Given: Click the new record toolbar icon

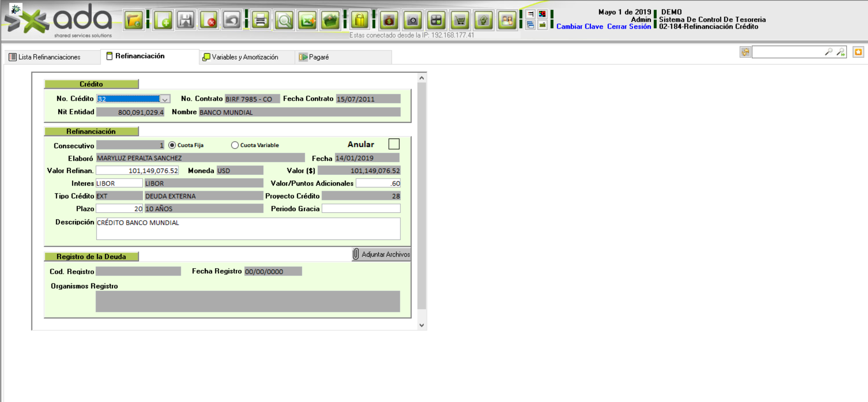Looking at the screenshot, I should click(163, 20).
